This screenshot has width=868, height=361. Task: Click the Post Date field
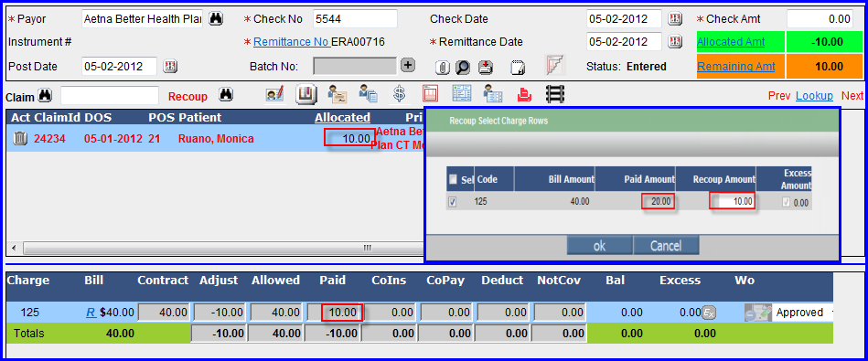tap(120, 67)
